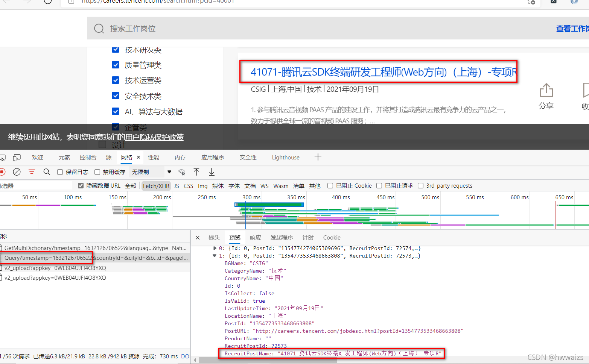The height and width of the screenshot is (364, 589).
Task: Uncheck the 技术运营类 category
Action: (x=116, y=80)
